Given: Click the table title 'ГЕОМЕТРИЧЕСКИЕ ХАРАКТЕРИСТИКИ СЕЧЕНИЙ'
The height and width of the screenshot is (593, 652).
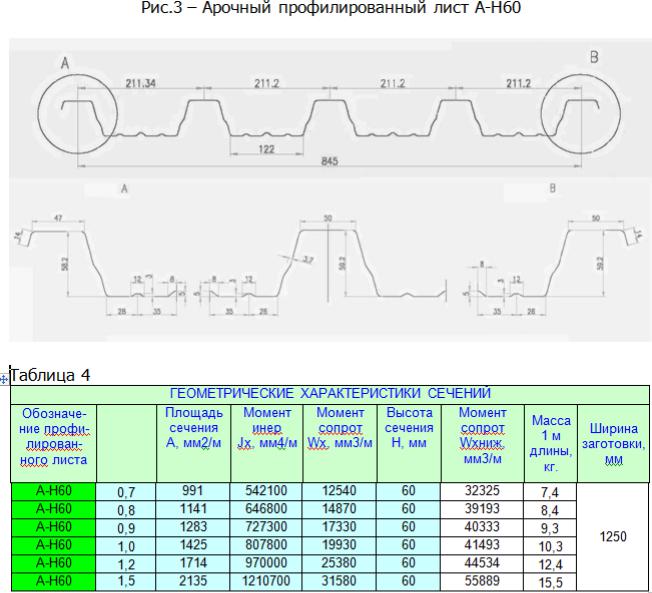Looking at the screenshot, I should coord(331,393).
